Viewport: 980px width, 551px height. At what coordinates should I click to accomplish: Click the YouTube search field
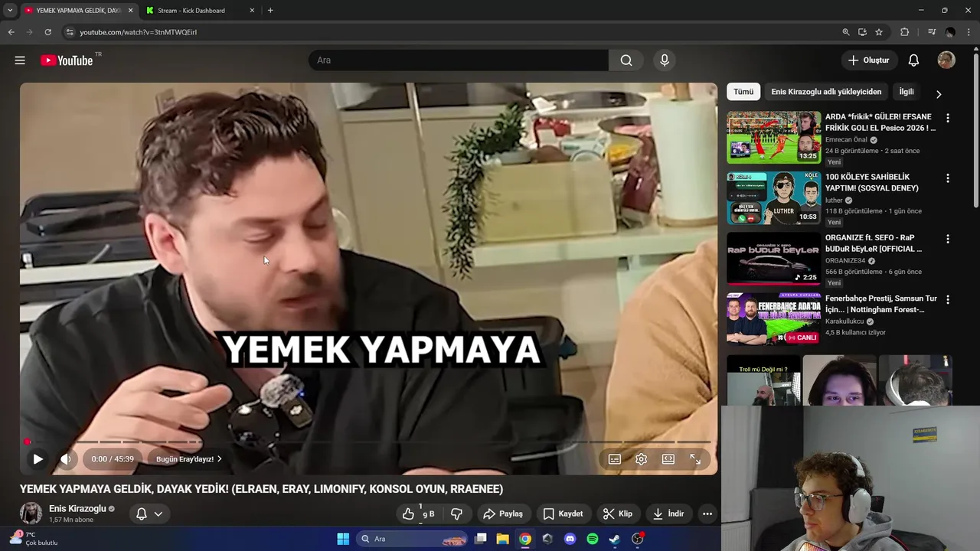point(458,60)
